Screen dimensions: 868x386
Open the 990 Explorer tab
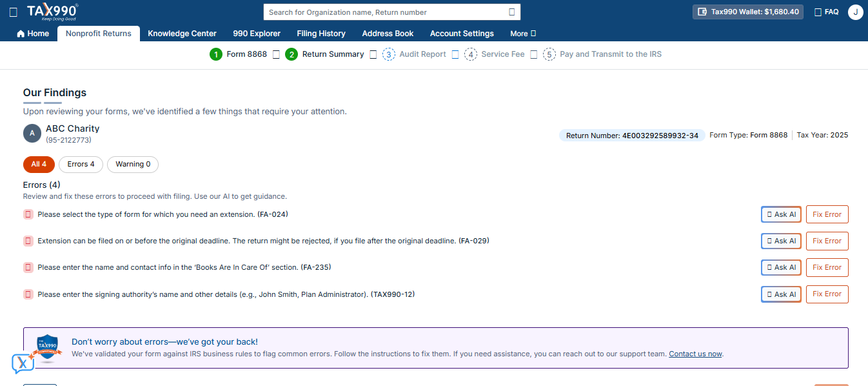pyautogui.click(x=257, y=34)
